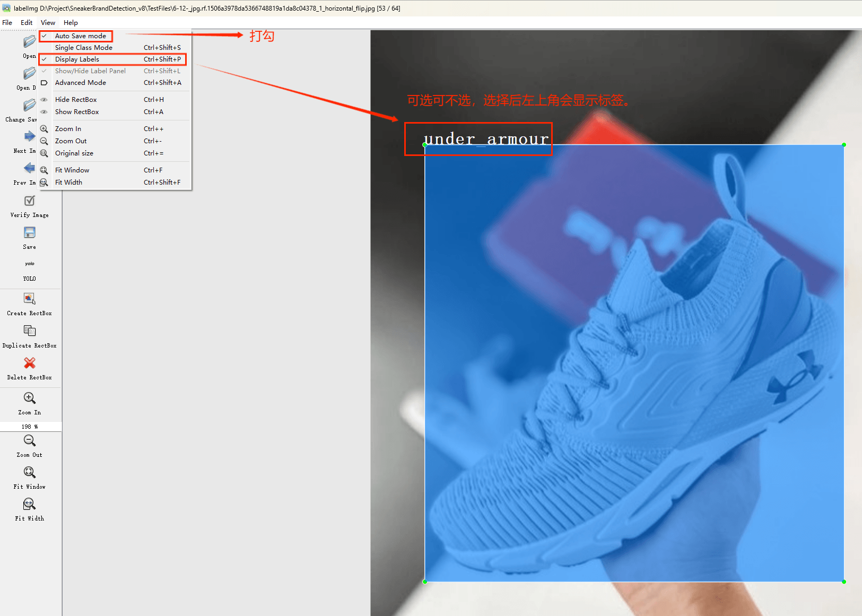
Task: Toggle the Display Labels option
Action: pos(115,59)
